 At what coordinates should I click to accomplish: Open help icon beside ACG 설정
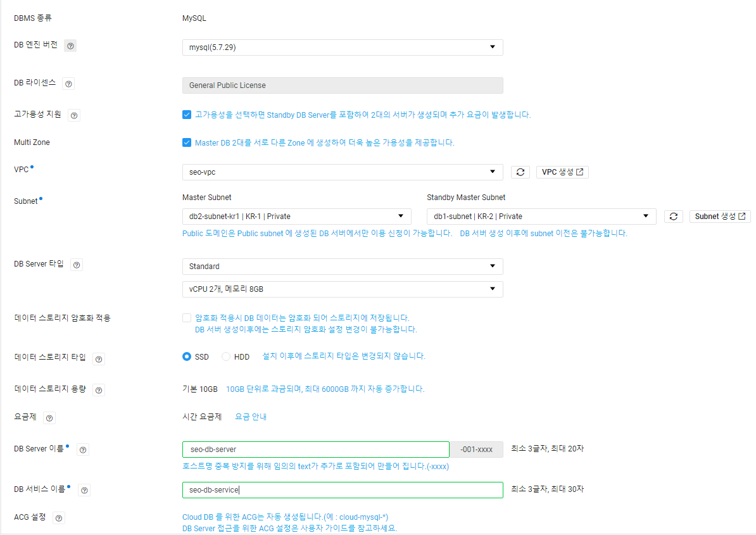click(58, 518)
